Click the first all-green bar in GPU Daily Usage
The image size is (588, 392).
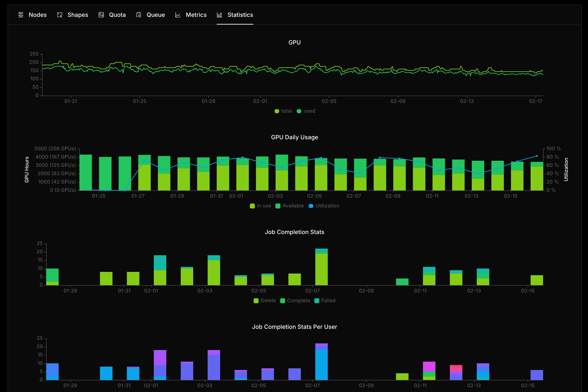point(85,173)
